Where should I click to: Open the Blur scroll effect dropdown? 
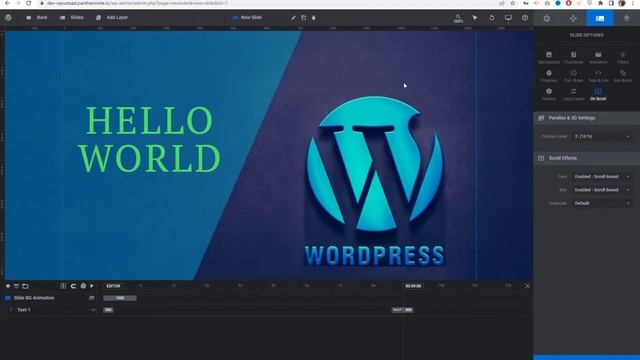[602, 190]
